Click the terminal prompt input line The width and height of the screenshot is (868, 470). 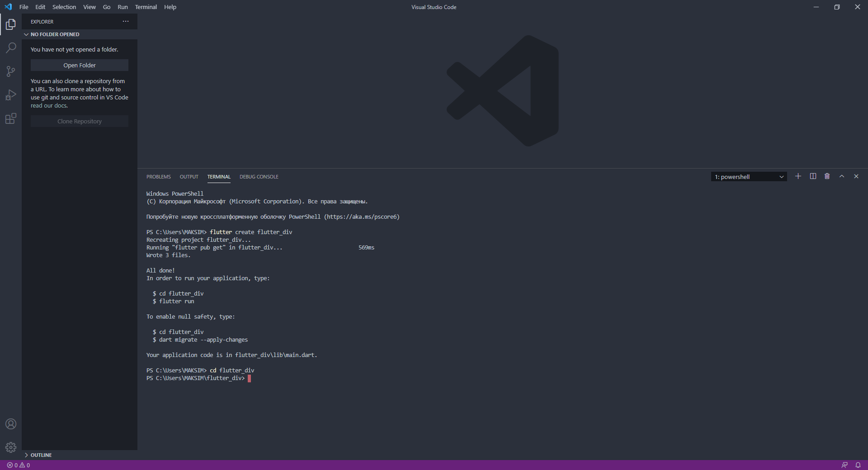click(x=199, y=378)
